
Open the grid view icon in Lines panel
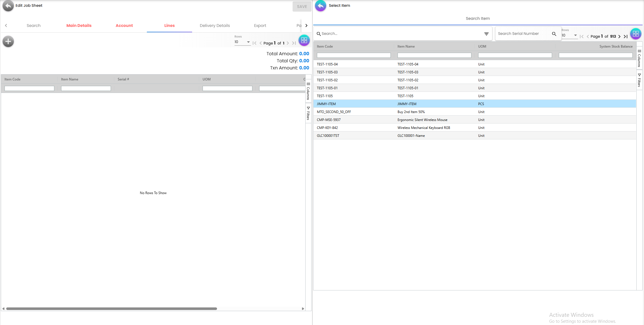pos(304,40)
